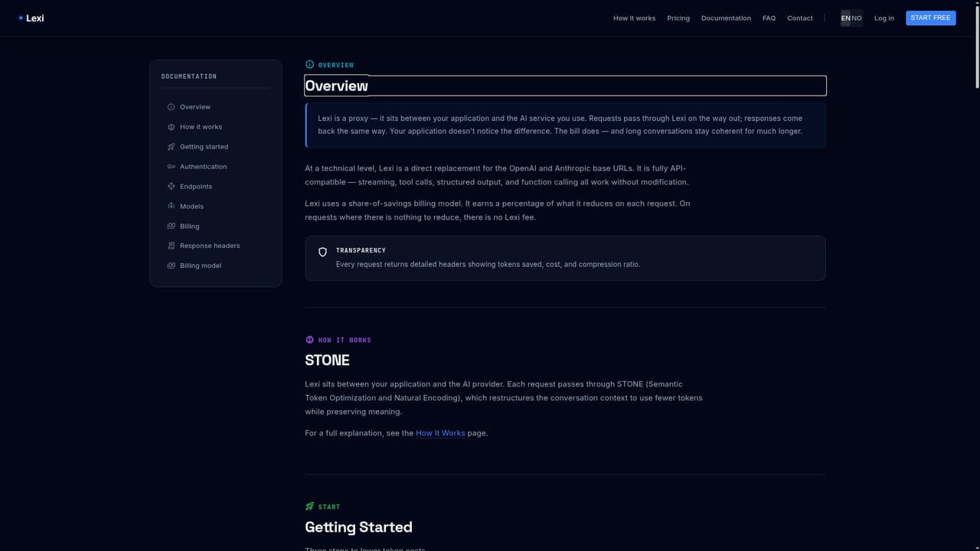Viewport: 980px width, 551px height.
Task: Click the Authentication key icon
Action: [x=171, y=167]
